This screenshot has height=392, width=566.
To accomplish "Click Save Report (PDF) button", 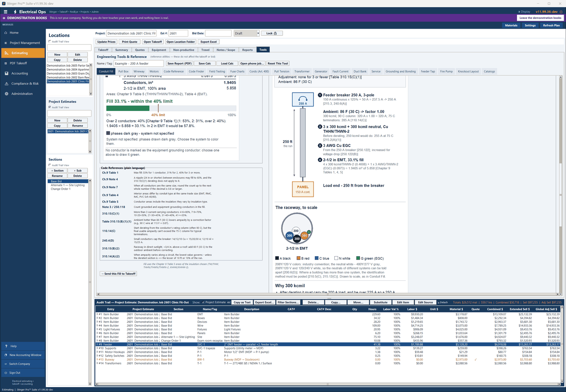I will tap(180, 63).
